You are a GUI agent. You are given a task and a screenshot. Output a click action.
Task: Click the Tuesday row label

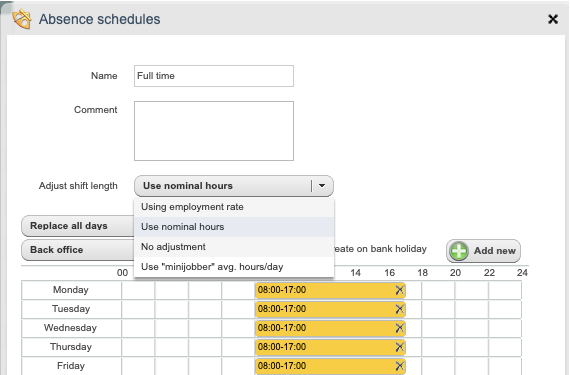pos(71,309)
